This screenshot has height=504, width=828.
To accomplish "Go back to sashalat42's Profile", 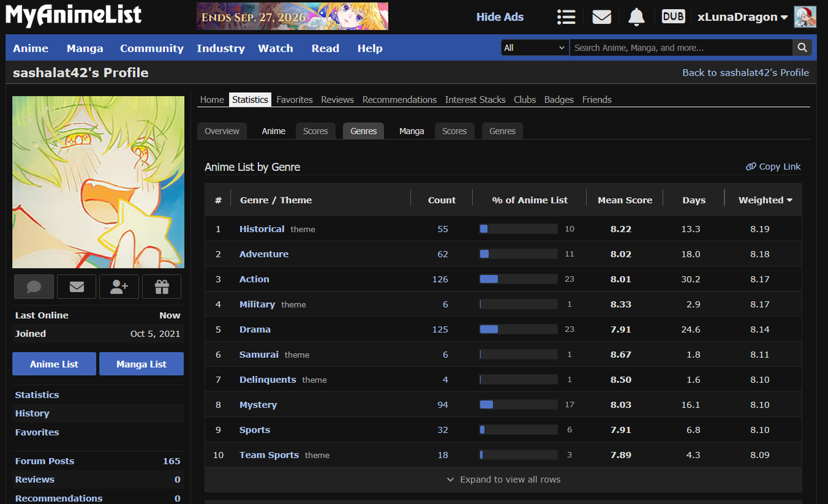I will click(746, 72).
